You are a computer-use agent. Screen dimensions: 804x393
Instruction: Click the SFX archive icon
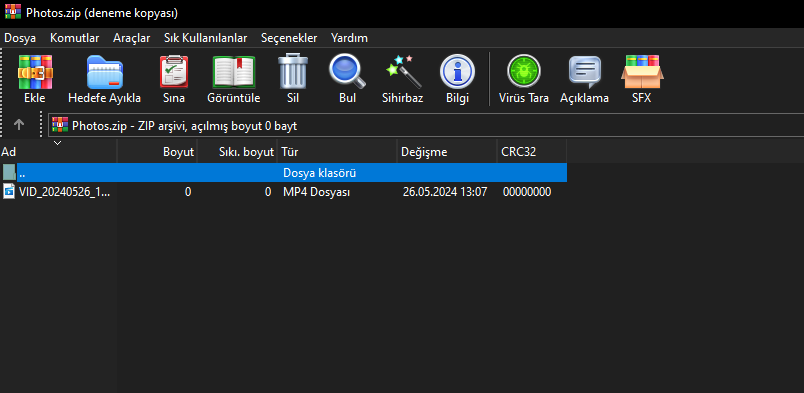pos(642,72)
